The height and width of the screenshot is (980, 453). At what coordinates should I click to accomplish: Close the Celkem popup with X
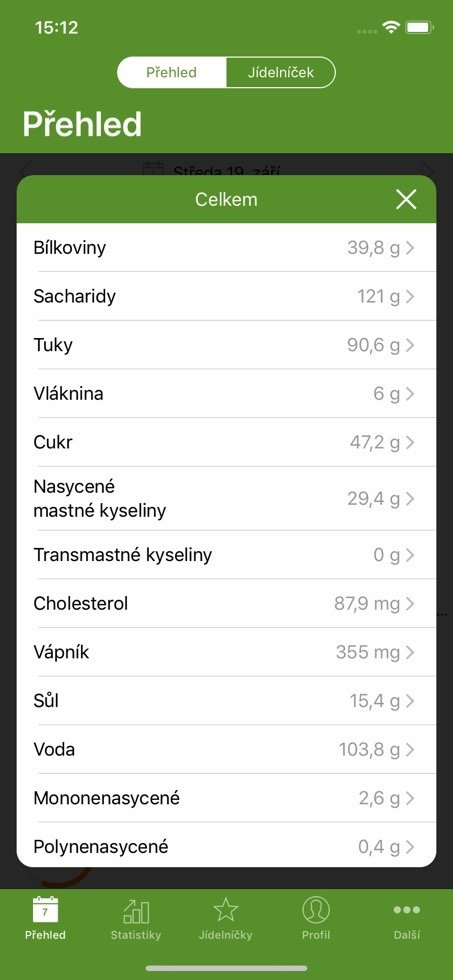pos(406,199)
